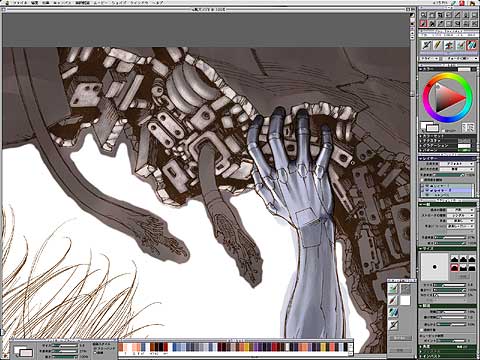Viewport: 480px width, 360px height.
Task: Open the brush variant dropdown
Action: [461, 58]
